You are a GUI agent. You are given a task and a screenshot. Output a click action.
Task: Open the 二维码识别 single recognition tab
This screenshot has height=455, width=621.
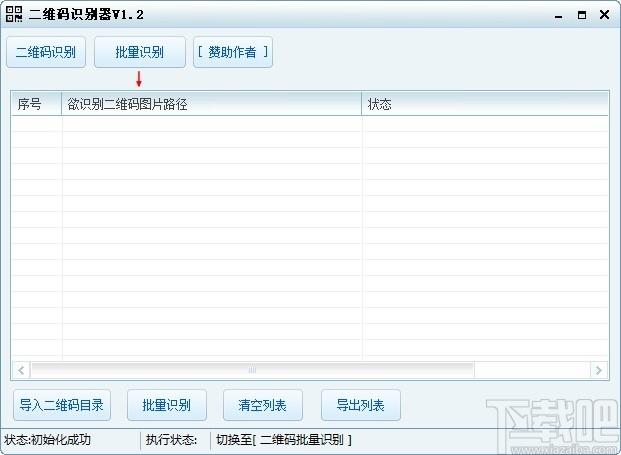[46, 52]
